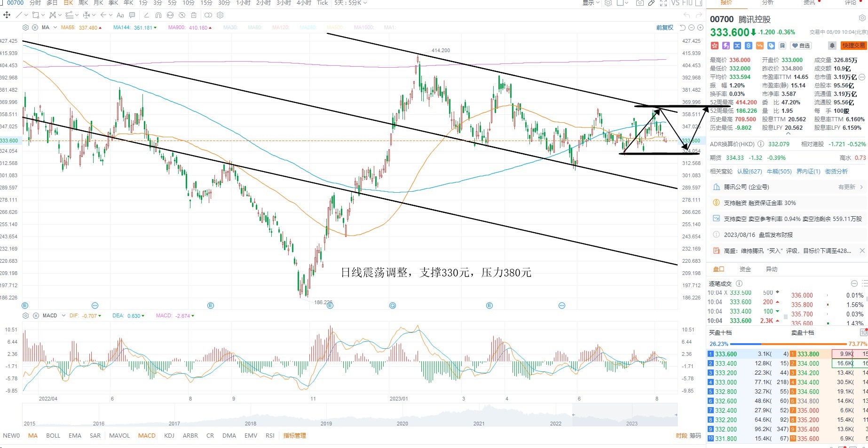
Task: Toggle the link drawings icon
Action: pos(208,15)
